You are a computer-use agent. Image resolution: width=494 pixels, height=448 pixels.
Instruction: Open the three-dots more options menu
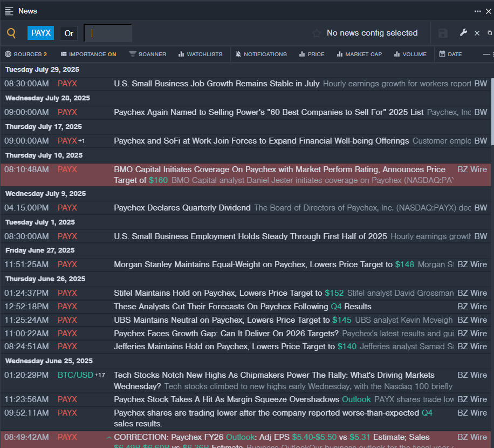pyautogui.click(x=478, y=11)
